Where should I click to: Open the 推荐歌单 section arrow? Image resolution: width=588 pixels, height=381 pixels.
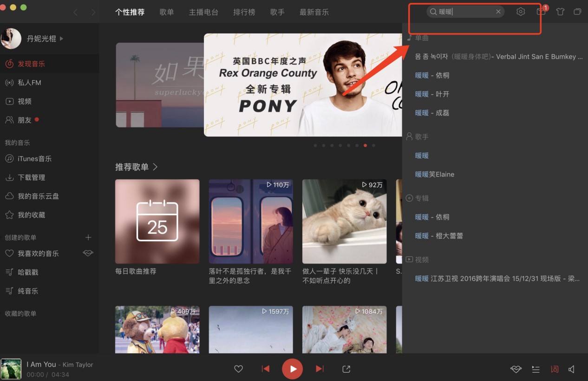click(x=155, y=167)
